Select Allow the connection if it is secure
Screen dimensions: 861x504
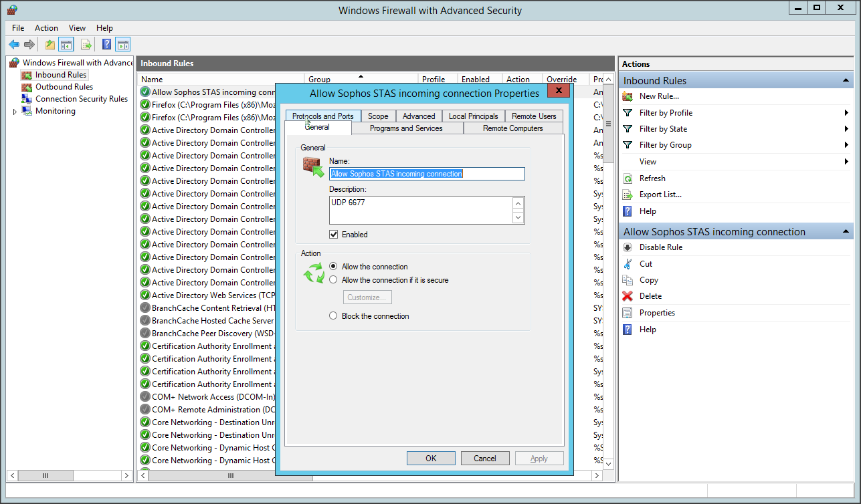click(333, 280)
